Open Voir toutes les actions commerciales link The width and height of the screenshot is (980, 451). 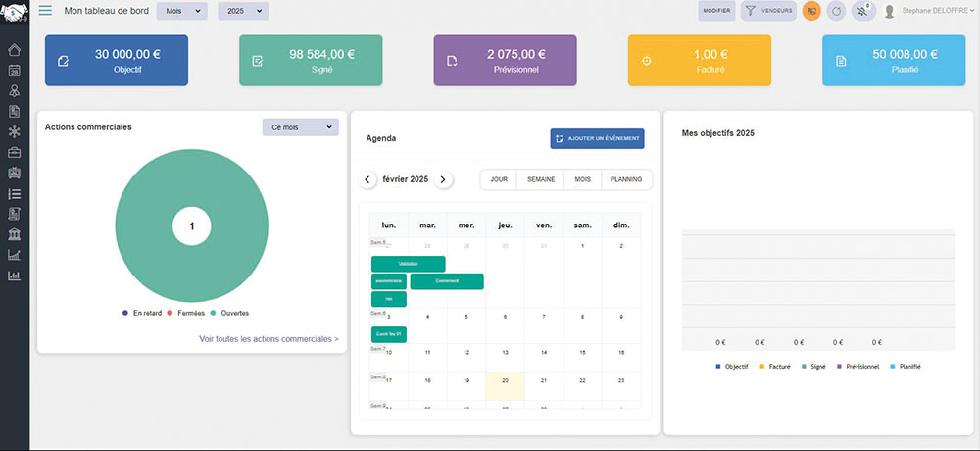click(x=269, y=339)
